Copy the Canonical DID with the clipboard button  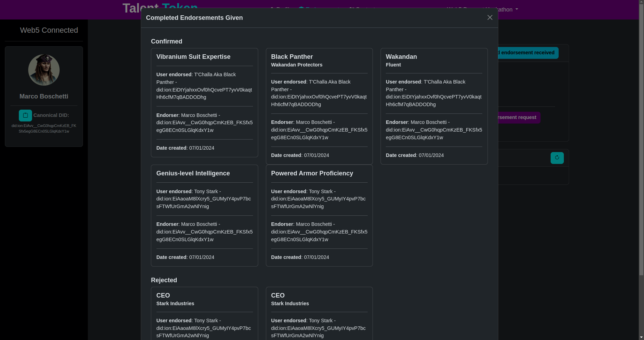pos(25,116)
